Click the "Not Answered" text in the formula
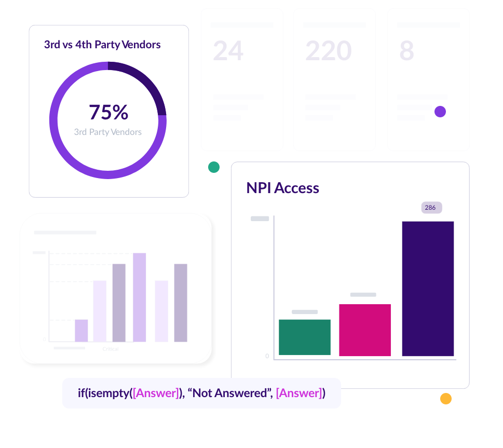Screen dimensions: 503x448 pyautogui.click(x=229, y=393)
